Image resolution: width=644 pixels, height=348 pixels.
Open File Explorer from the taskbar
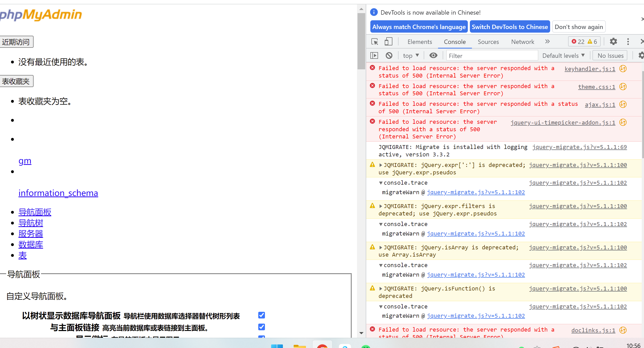coord(300,346)
